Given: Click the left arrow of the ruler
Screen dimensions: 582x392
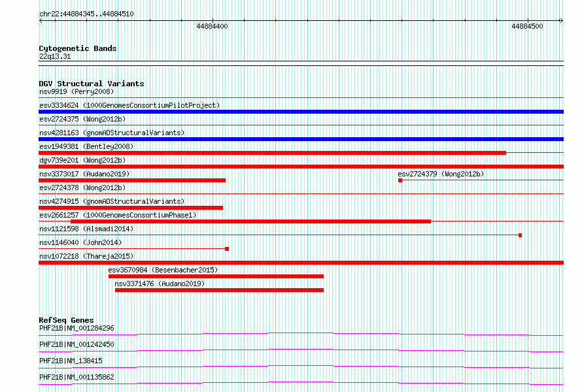Looking at the screenshot, I should coord(41,21).
